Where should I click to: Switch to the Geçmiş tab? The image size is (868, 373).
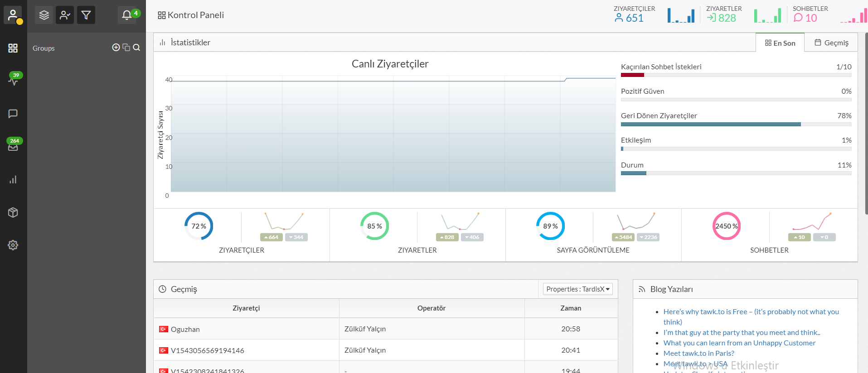coord(831,43)
